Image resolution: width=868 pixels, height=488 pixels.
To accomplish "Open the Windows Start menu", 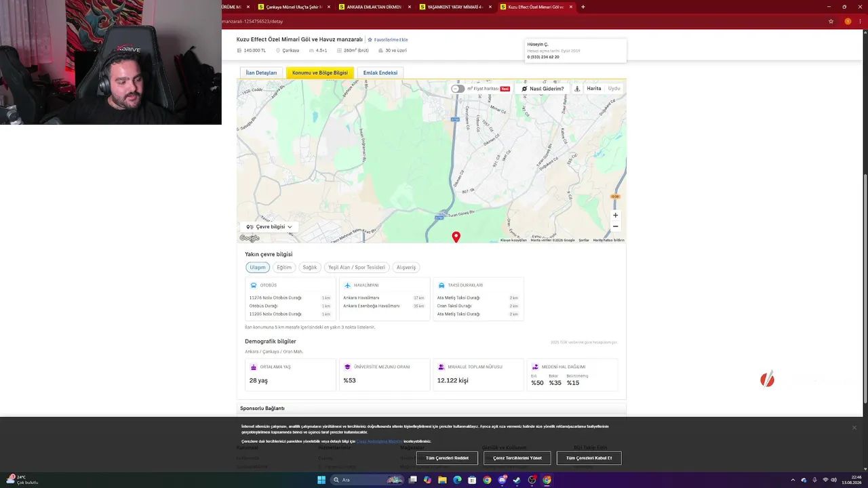I will click(x=321, y=480).
